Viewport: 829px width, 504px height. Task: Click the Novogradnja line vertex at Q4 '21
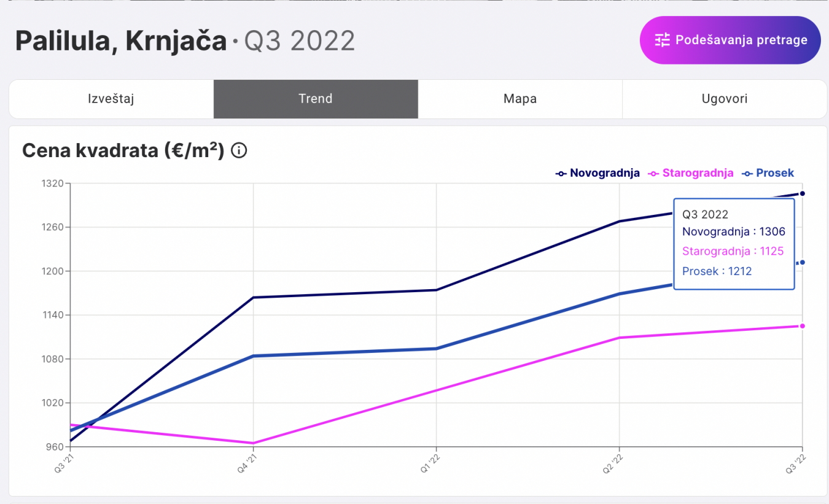tap(253, 298)
